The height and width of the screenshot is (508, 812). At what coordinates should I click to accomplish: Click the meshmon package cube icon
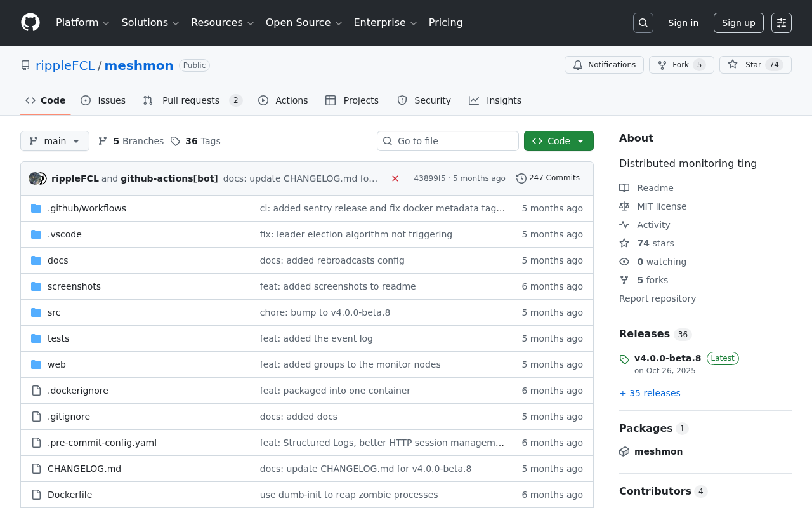[x=624, y=451]
